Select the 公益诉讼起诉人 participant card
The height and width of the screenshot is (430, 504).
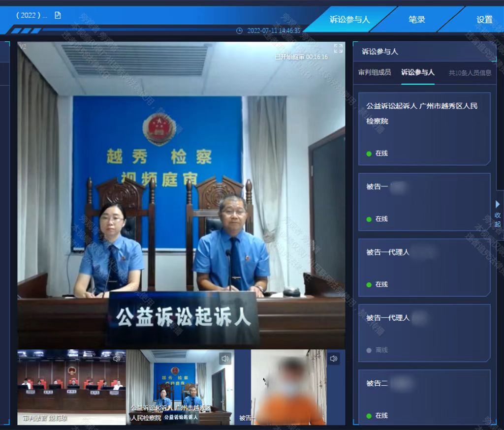tap(424, 128)
